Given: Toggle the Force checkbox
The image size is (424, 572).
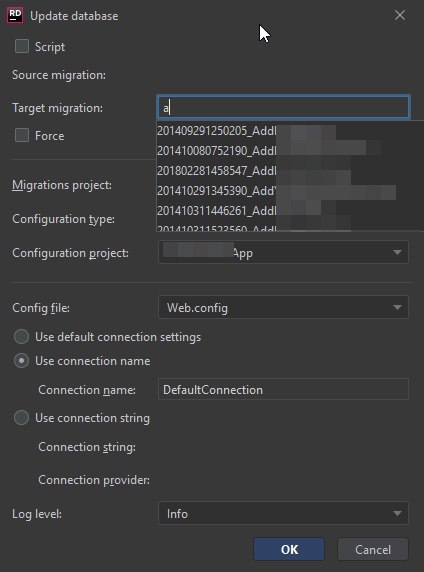Looking at the screenshot, I should 22,135.
